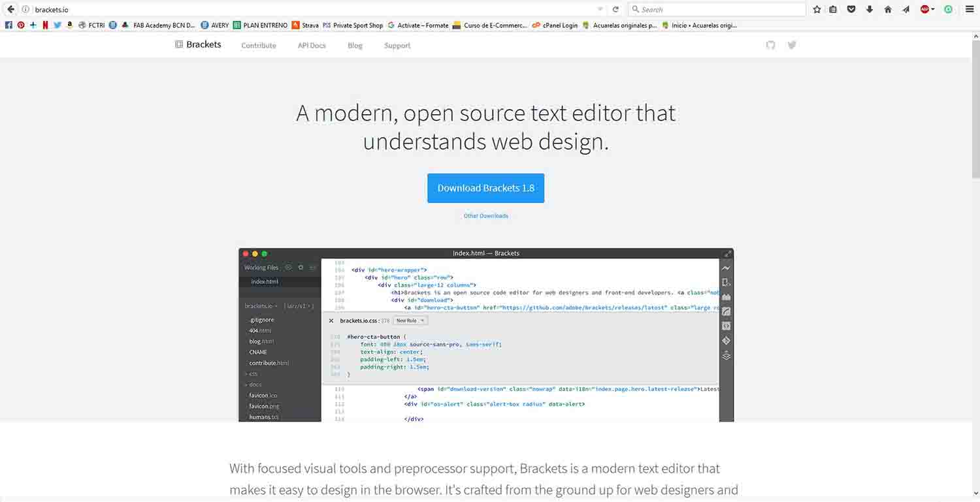Open the Pinterest bookmark icon
980x502 pixels.
[21, 25]
